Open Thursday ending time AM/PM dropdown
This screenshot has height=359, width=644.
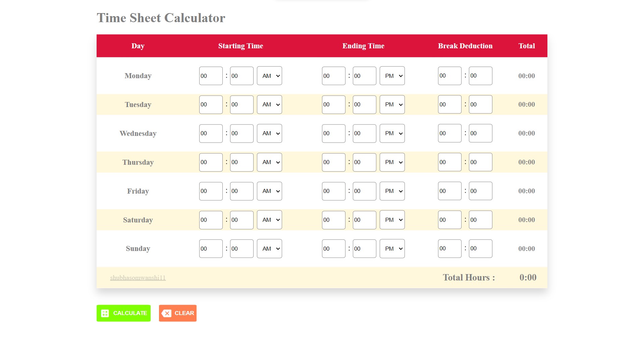click(x=392, y=162)
